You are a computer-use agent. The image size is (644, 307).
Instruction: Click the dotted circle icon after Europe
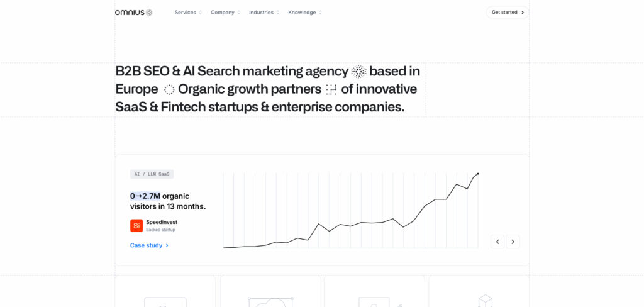(x=169, y=89)
